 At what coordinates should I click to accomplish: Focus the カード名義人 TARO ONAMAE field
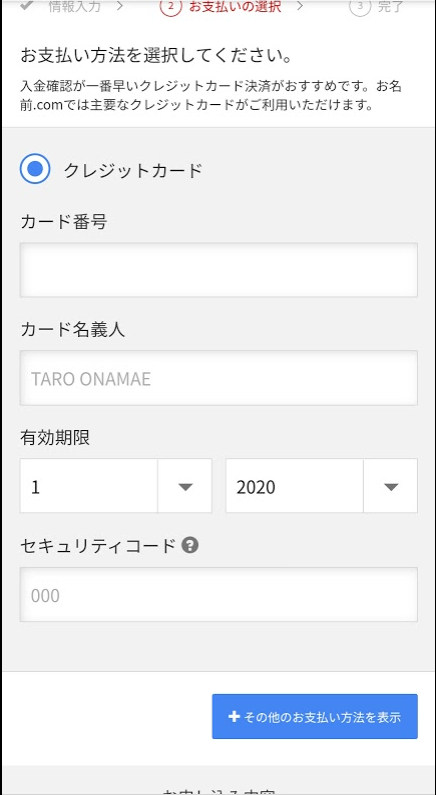pos(219,378)
